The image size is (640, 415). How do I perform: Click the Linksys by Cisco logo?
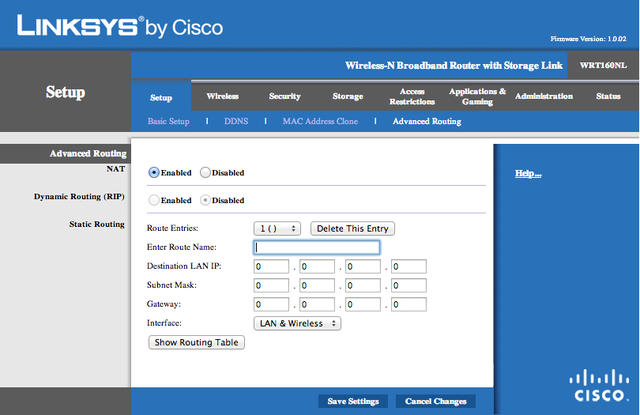coord(120,26)
